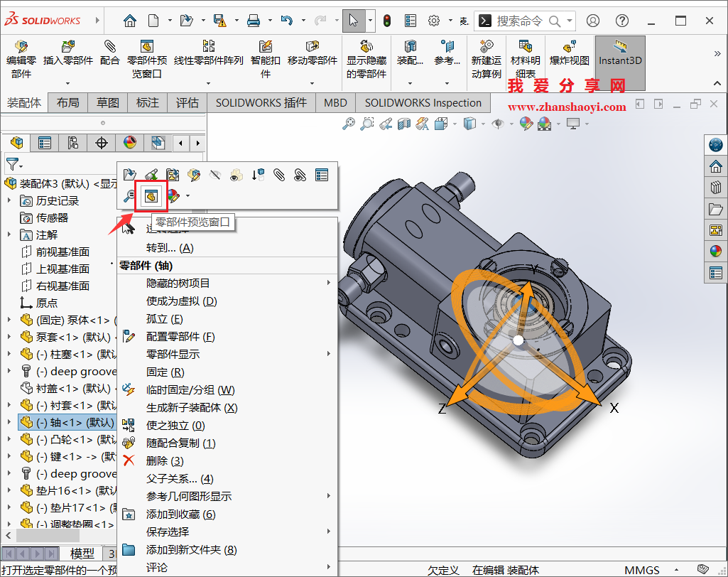Hide component via eye-slash icon in context toolbar
This screenshot has height=577, width=728.
click(x=215, y=174)
